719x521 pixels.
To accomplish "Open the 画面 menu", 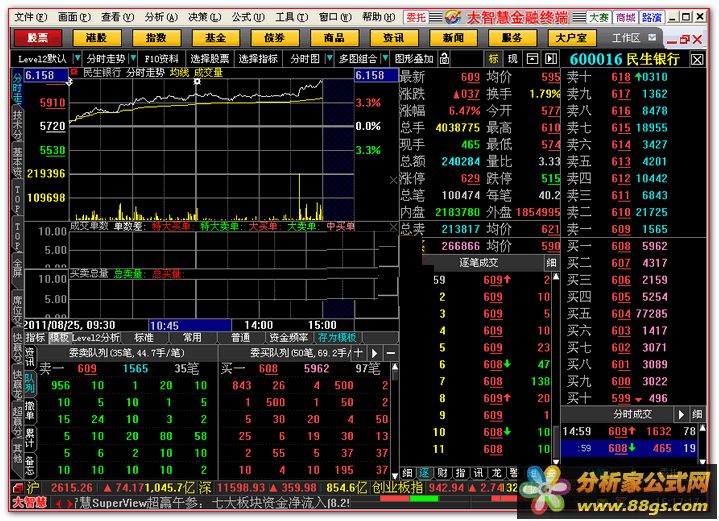I will pyautogui.click(x=74, y=17).
